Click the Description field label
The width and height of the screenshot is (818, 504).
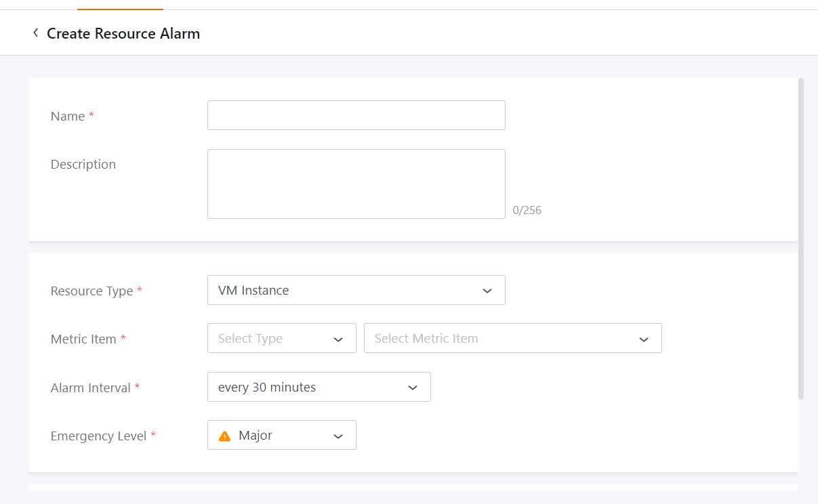click(83, 165)
